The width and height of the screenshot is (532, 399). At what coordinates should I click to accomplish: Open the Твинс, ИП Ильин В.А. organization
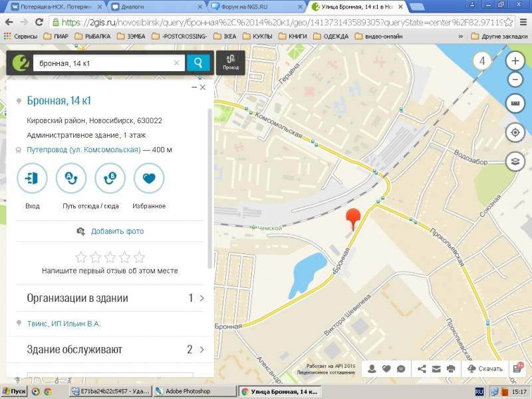click(x=64, y=324)
